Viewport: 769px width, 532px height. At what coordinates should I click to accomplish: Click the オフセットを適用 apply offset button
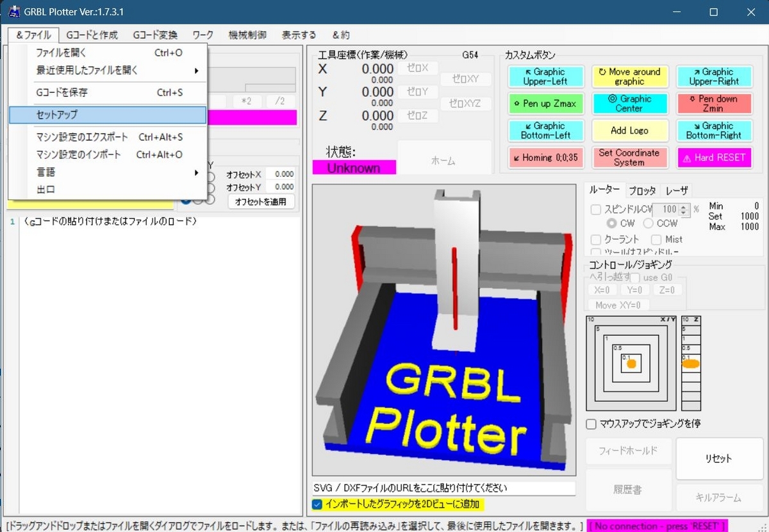261,202
